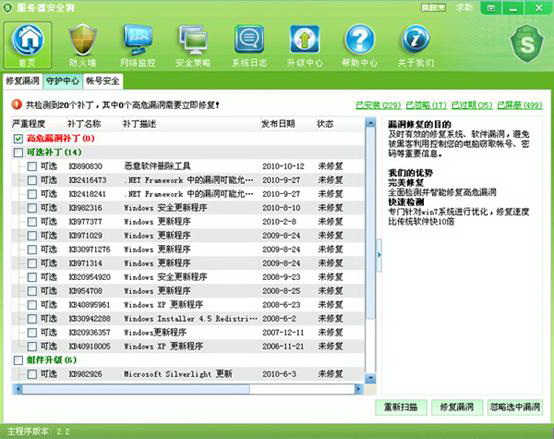Click the title bar mini-mode window icon
The height and width of the screenshot is (439, 554).
[491, 8]
